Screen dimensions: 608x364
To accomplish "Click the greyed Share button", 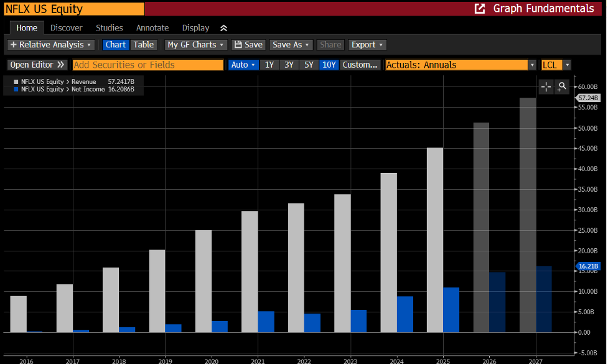I will pyautogui.click(x=330, y=45).
